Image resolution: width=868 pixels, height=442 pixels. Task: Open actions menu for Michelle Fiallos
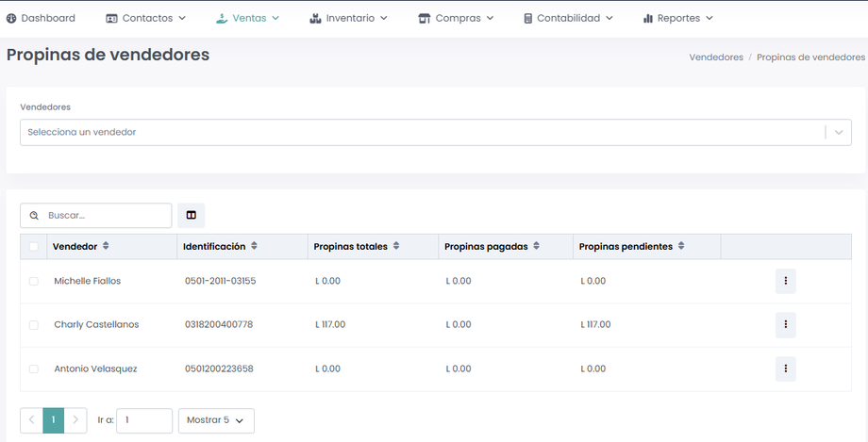coord(785,281)
